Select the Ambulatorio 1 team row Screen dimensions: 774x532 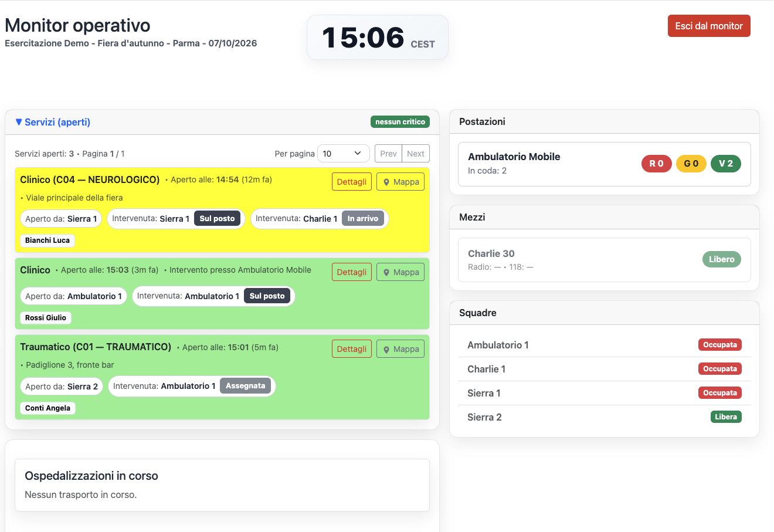(605, 345)
